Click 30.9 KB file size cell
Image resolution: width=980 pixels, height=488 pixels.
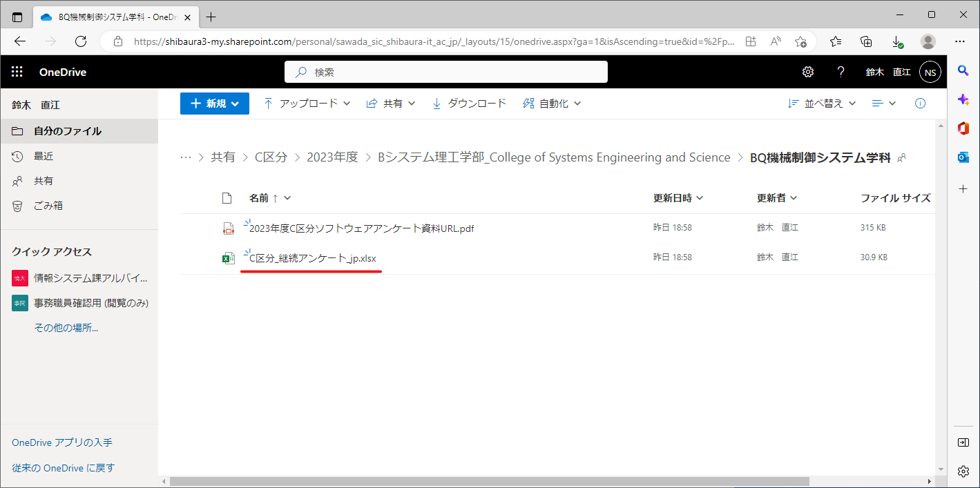pos(874,257)
